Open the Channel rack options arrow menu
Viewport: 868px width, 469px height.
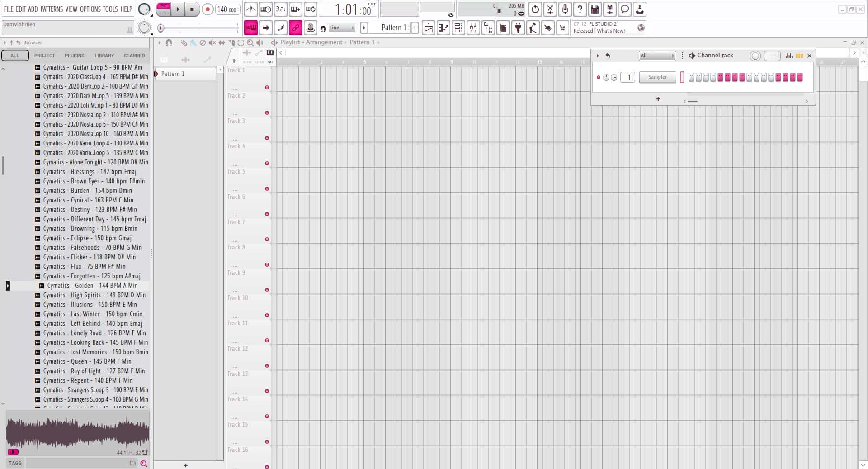[x=598, y=56]
